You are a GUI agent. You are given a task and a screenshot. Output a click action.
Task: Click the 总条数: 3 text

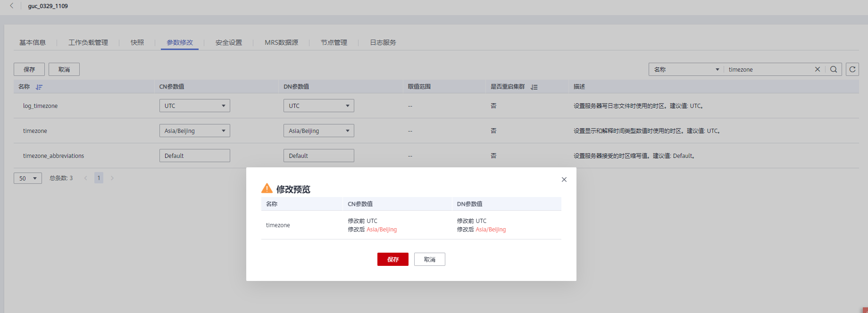point(61,178)
